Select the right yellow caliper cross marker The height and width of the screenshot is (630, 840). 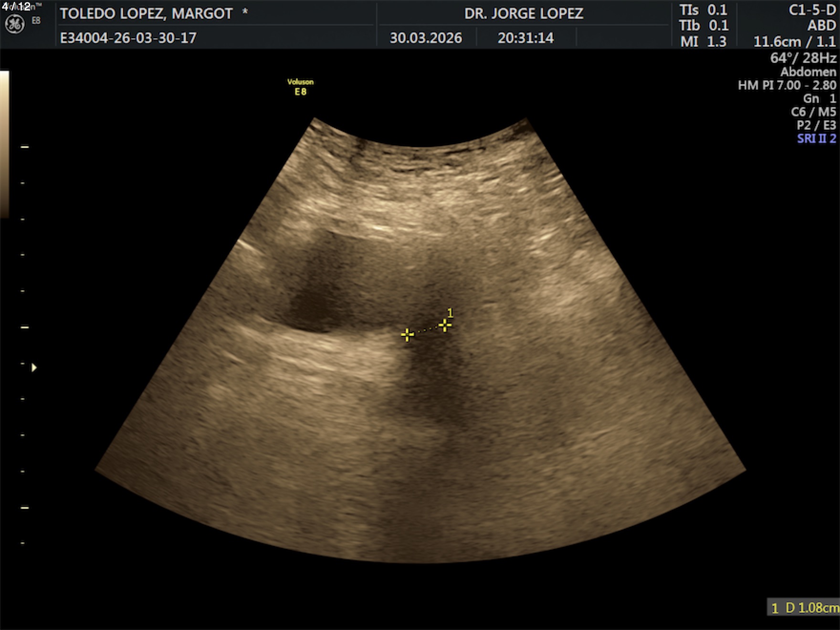[445, 325]
